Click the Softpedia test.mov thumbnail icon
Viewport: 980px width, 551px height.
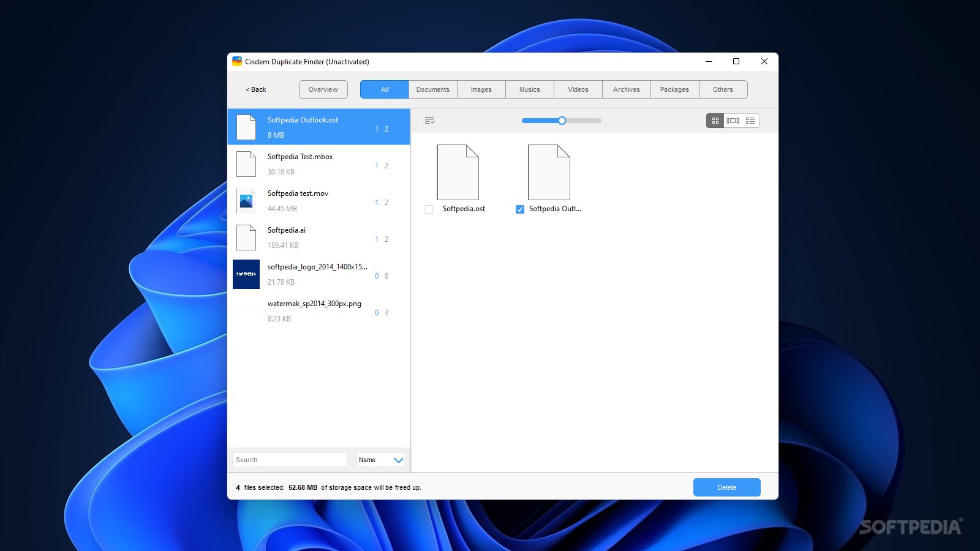click(x=246, y=201)
